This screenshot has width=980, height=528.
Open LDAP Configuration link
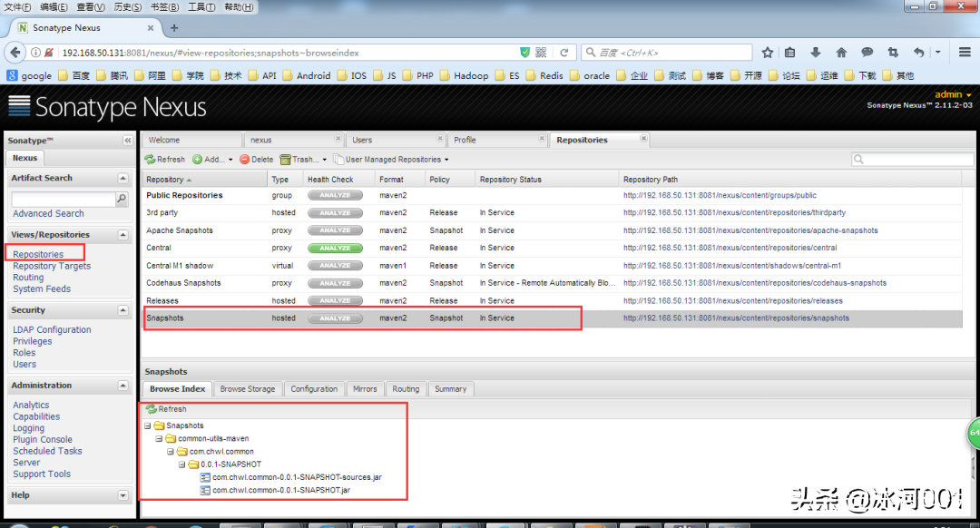pyautogui.click(x=52, y=330)
